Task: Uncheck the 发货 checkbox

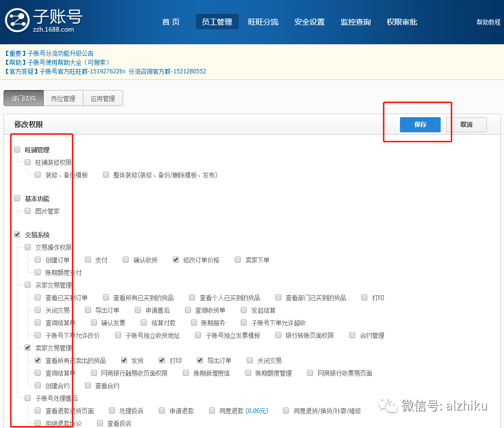Action: [124, 360]
